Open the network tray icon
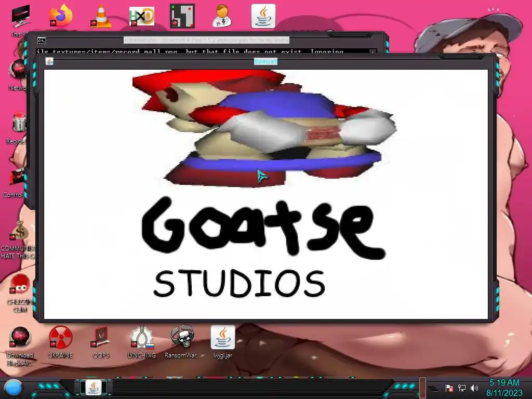The height and width of the screenshot is (399, 532). pos(462,388)
